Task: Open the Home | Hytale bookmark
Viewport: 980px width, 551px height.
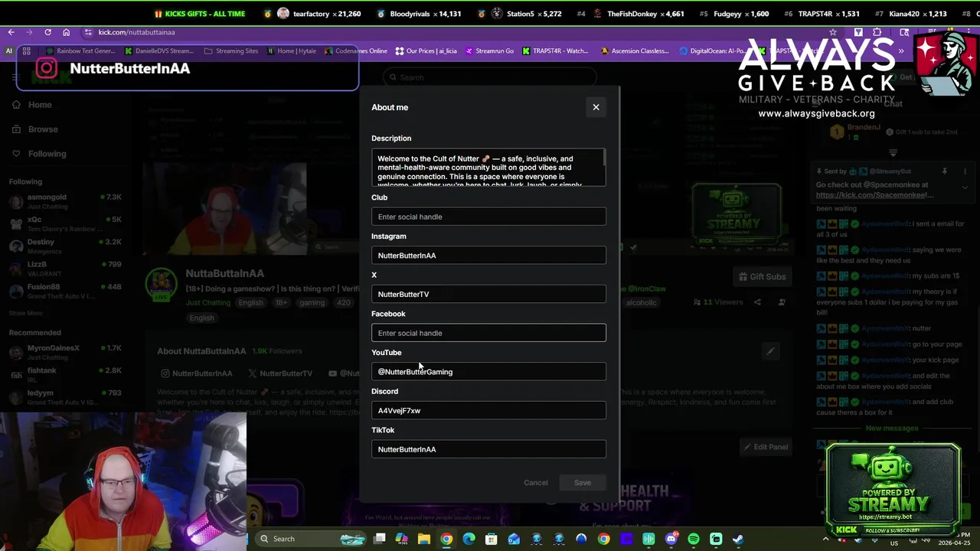Action: [x=291, y=51]
